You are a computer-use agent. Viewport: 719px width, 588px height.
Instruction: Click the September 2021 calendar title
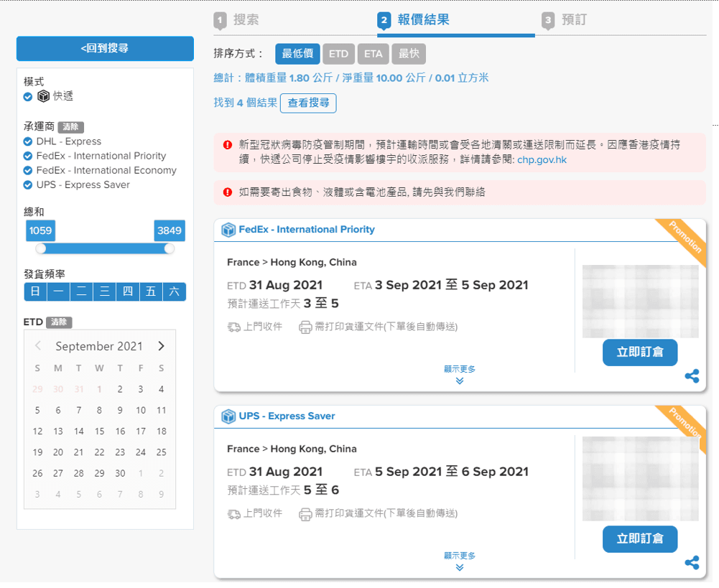(99, 347)
